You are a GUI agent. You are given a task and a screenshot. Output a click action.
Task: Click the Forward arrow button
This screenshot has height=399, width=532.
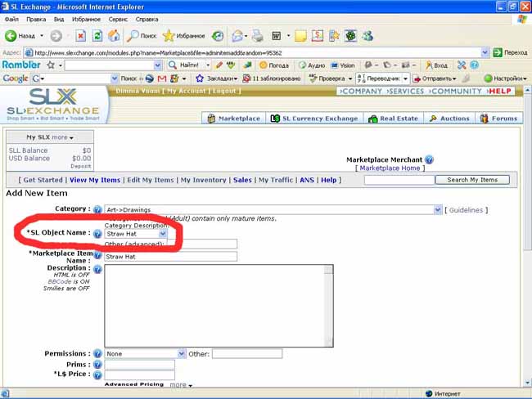coord(56,36)
